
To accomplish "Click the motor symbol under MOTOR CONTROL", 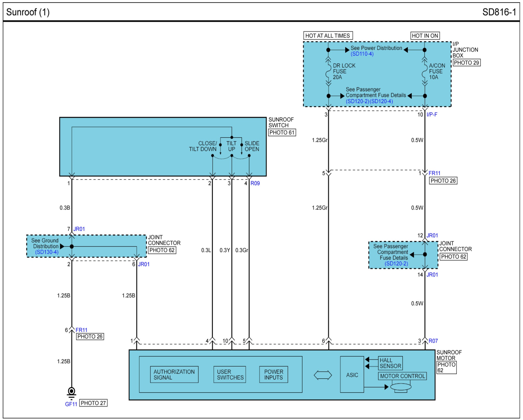I will (401, 387).
